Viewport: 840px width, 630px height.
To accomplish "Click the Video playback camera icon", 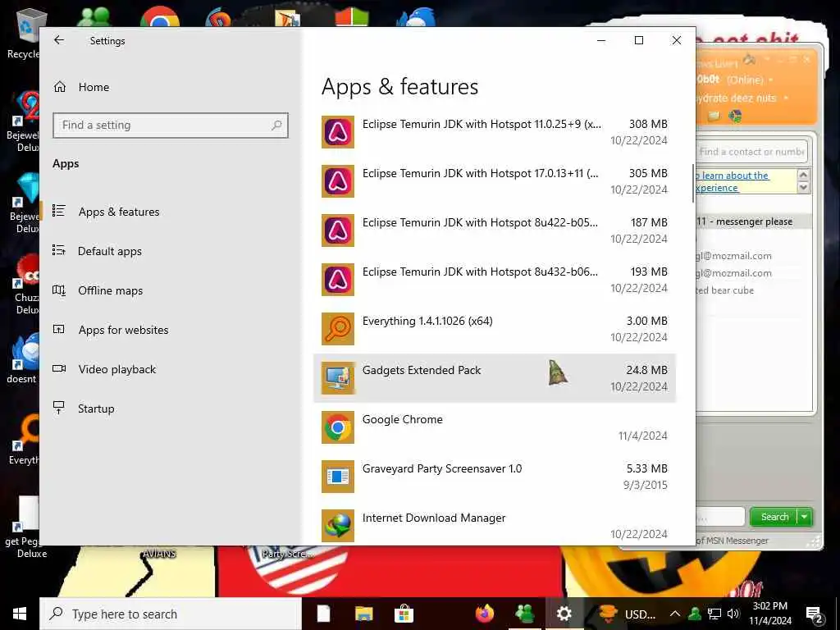I will 59,368.
